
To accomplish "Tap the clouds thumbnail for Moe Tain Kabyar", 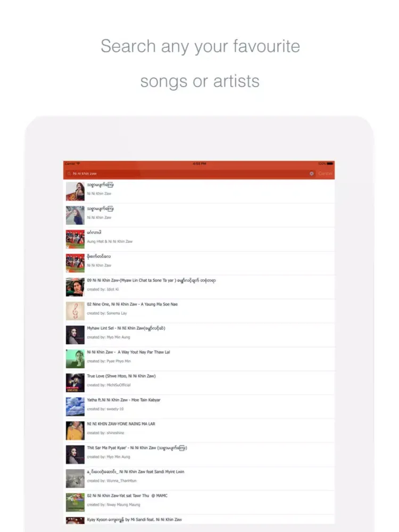I will (74, 406).
